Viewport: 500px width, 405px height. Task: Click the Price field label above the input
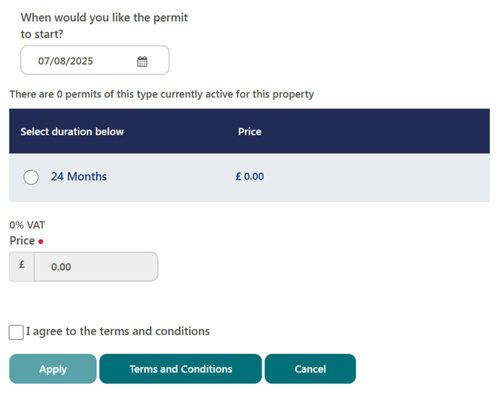point(22,240)
